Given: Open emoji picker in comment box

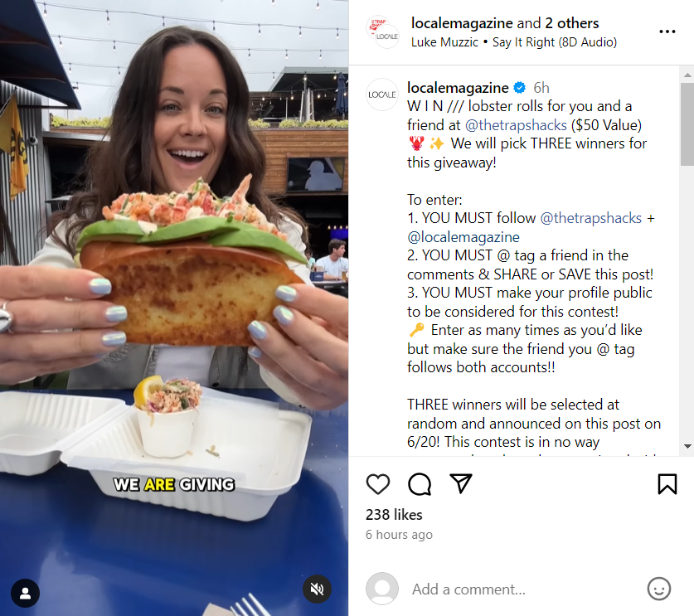Looking at the screenshot, I should pyautogui.click(x=659, y=589).
